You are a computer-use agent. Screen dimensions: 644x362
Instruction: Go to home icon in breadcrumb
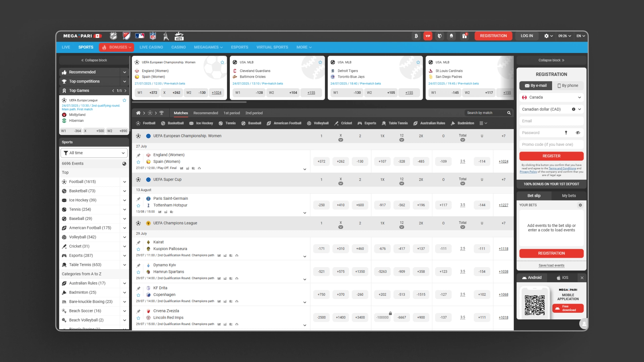pyautogui.click(x=138, y=113)
